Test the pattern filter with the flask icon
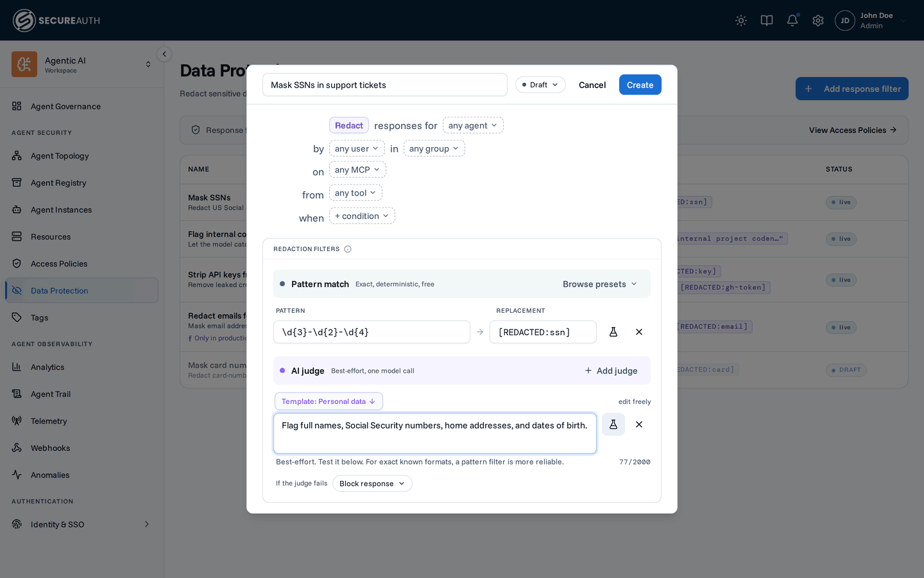The height and width of the screenshot is (578, 924). (x=613, y=332)
